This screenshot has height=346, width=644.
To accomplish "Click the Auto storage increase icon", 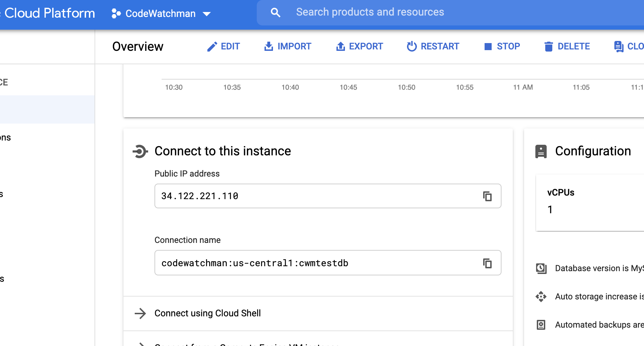I will [541, 297].
